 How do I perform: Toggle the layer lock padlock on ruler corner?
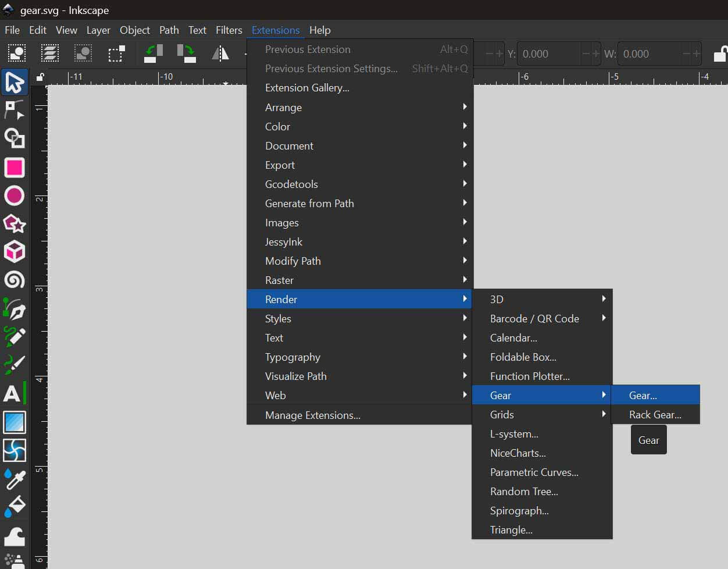click(x=39, y=76)
